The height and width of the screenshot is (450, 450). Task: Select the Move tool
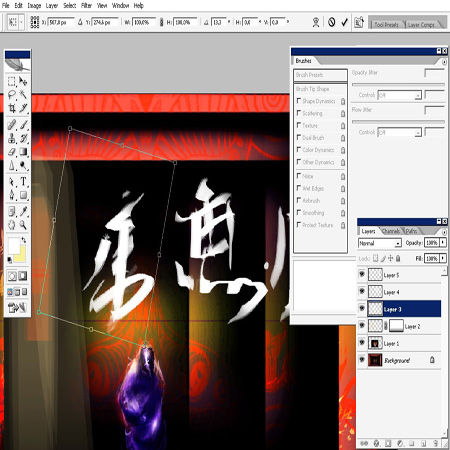23,81
